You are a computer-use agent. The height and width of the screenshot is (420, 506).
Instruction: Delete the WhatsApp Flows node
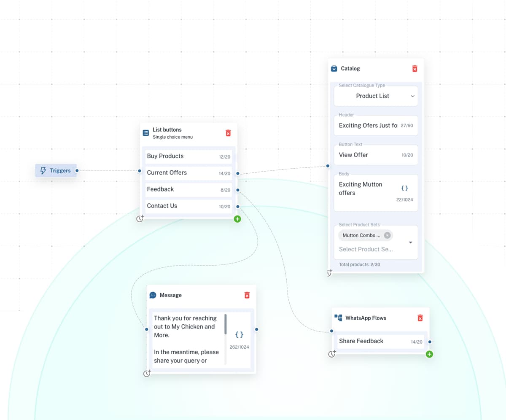click(x=420, y=318)
